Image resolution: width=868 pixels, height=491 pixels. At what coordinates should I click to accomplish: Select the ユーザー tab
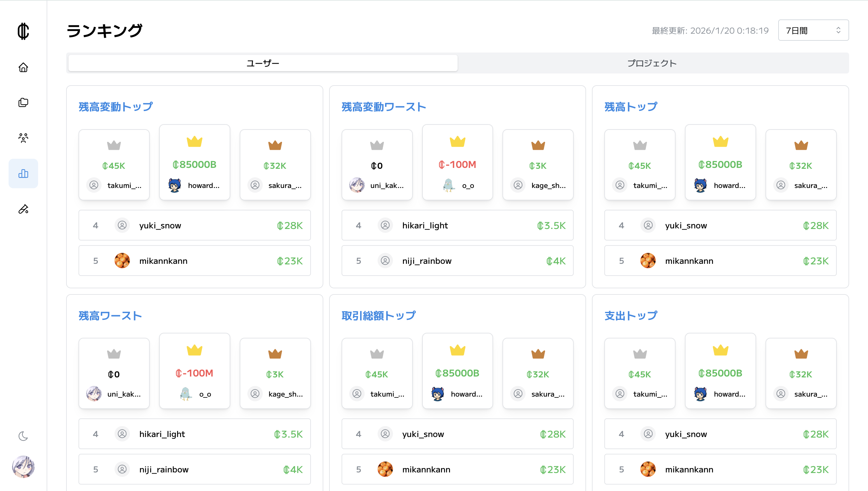263,63
